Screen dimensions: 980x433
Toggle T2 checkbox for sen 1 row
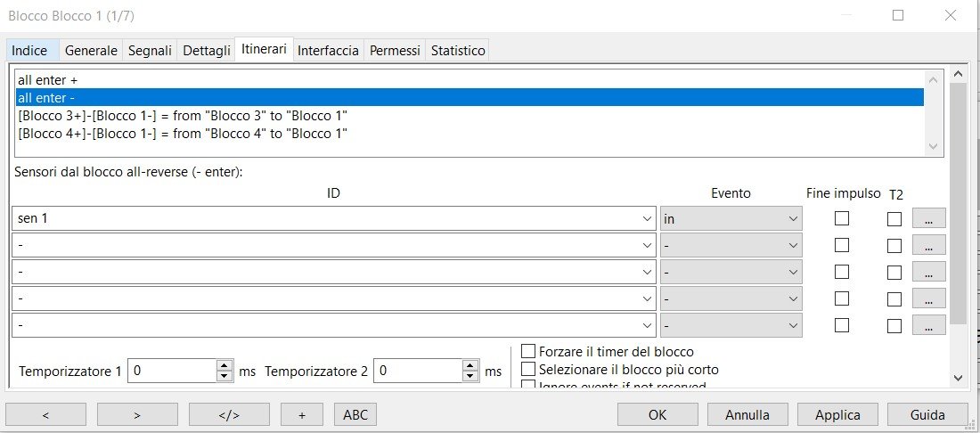[894, 218]
